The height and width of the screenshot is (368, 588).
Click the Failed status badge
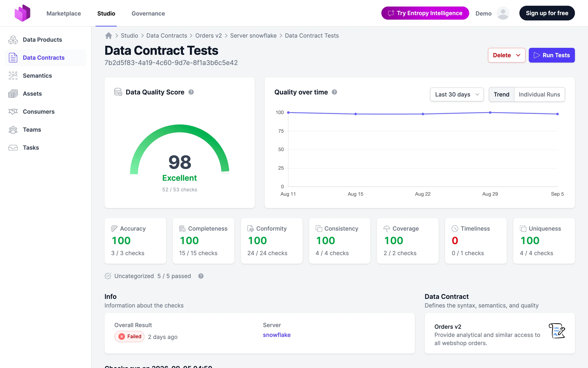(129, 337)
